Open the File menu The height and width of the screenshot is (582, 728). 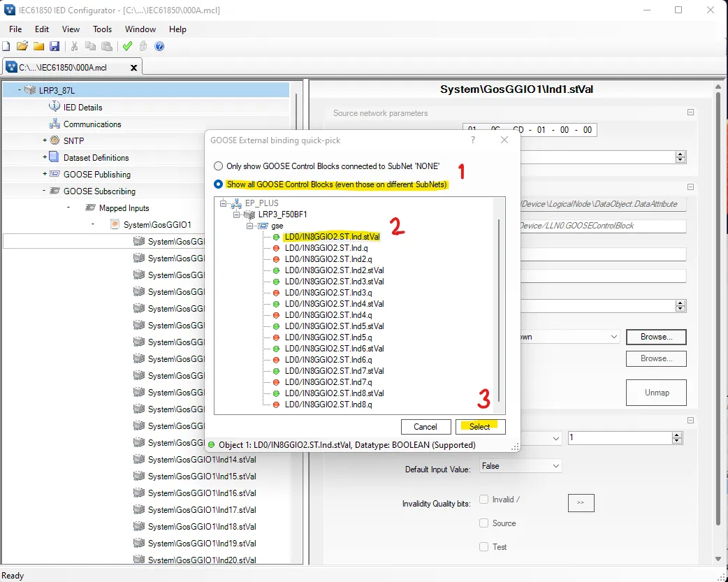point(15,29)
